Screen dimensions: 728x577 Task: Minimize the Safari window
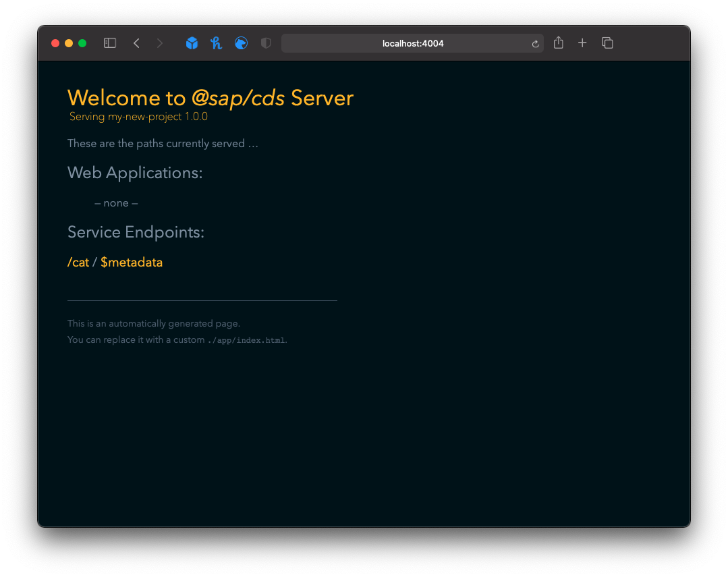pos(69,43)
